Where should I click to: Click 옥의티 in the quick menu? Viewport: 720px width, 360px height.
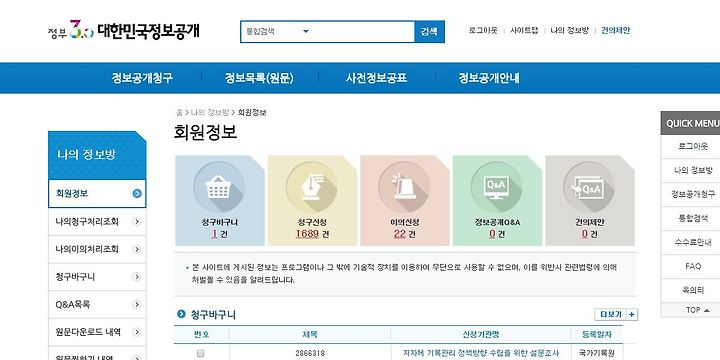tap(693, 290)
